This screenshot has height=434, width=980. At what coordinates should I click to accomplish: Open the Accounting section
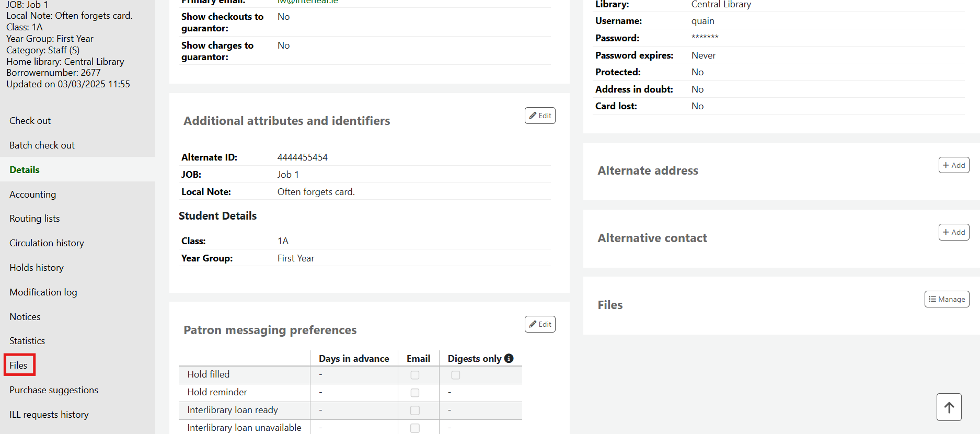pos(32,195)
